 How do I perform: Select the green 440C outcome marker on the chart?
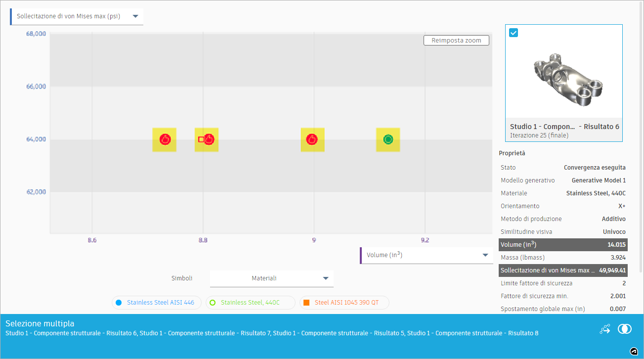tap(388, 139)
